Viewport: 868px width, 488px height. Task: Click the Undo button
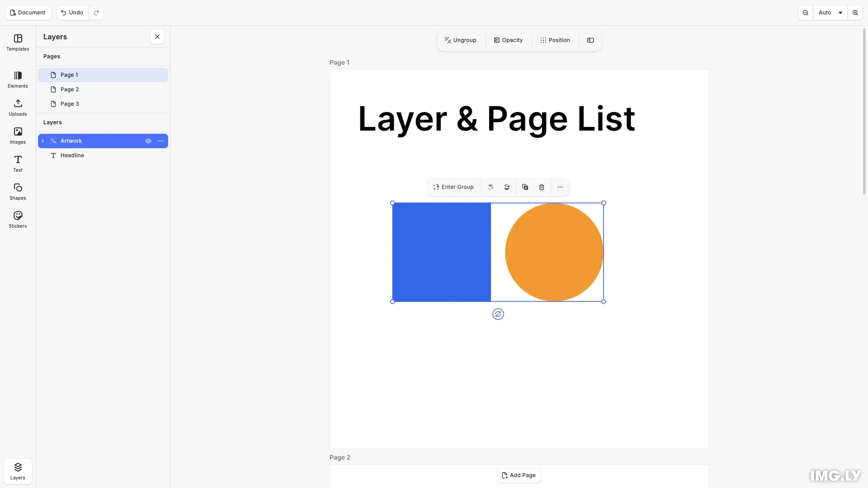pyautogui.click(x=72, y=13)
